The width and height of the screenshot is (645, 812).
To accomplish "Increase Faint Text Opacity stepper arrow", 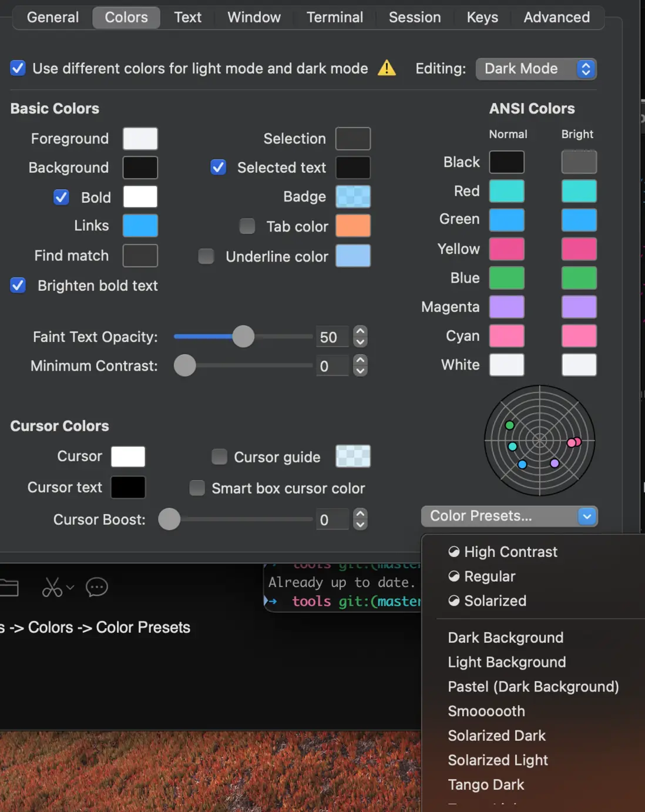I will pyautogui.click(x=361, y=331).
